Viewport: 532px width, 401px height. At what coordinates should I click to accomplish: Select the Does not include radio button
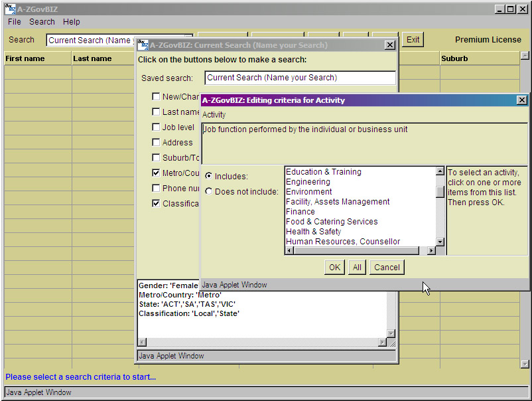point(209,191)
